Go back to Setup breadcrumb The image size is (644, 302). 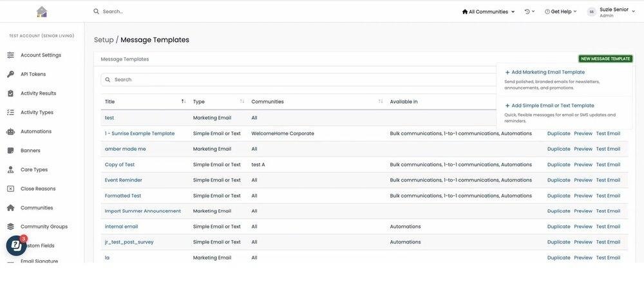104,40
